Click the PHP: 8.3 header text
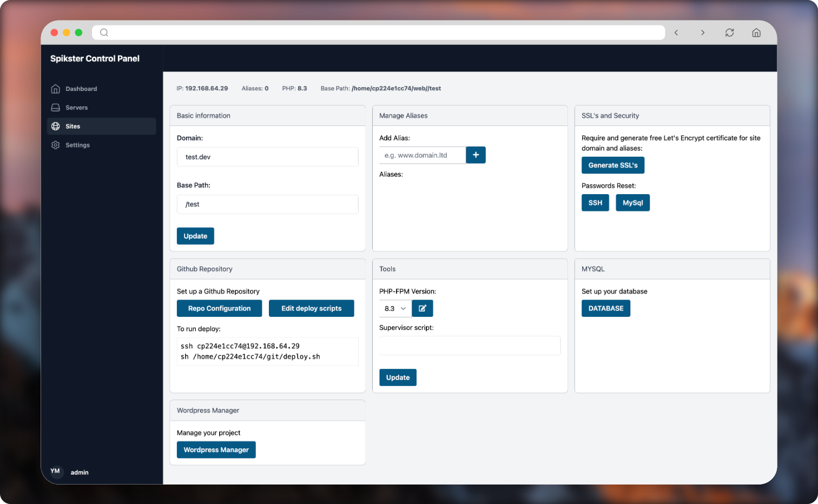The image size is (818, 504). [x=294, y=88]
